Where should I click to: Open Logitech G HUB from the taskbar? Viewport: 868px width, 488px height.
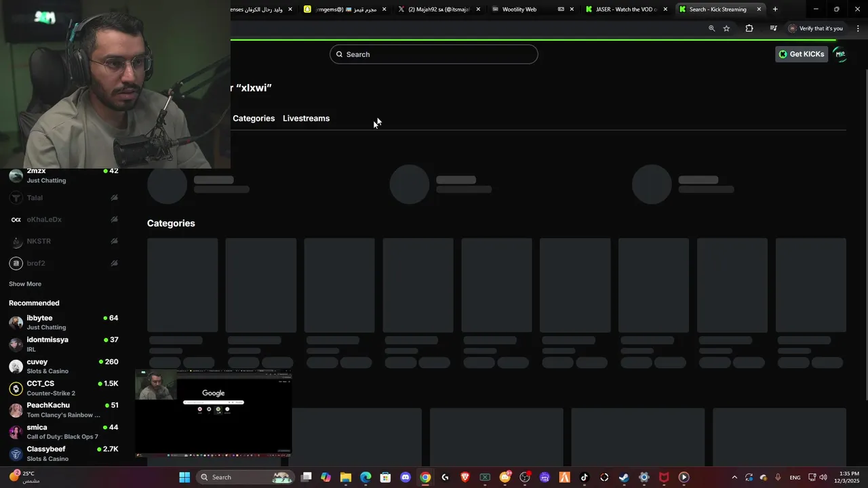[x=445, y=477]
